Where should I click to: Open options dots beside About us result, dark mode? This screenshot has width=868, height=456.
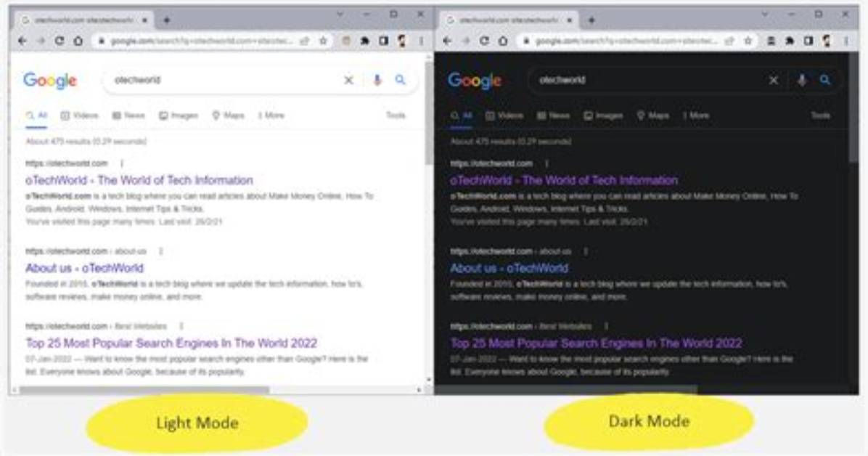click(586, 251)
